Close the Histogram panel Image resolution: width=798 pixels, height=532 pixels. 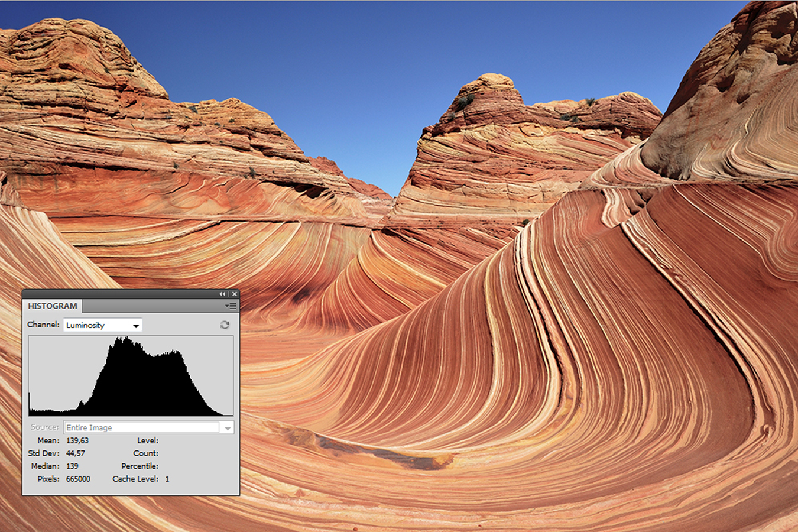coord(234,294)
